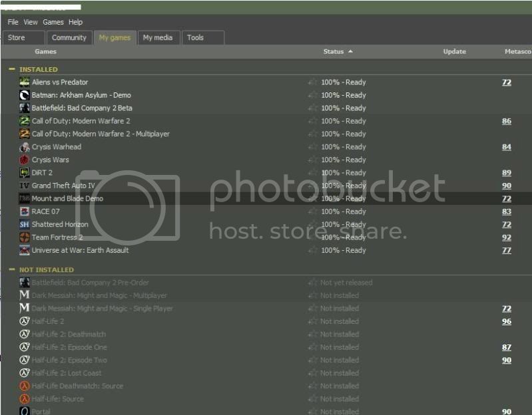This screenshot has width=532, height=415.
Task: Open Metascore 87 link for Episode One
Action: tap(507, 347)
